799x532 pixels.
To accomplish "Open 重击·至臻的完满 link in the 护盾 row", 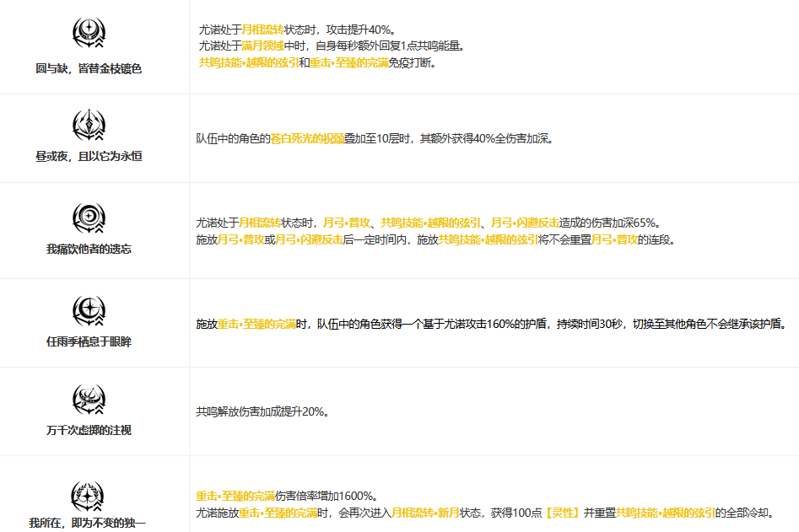I will coord(256,324).
